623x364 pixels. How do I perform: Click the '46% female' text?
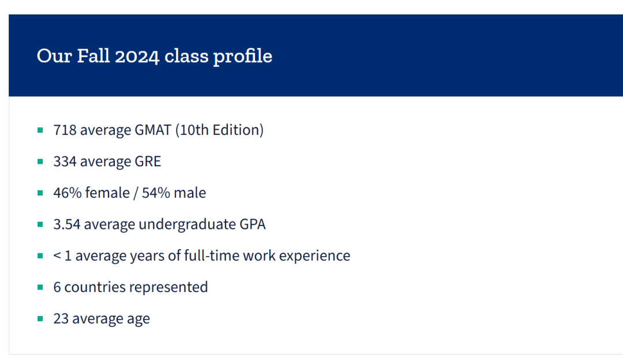click(x=91, y=193)
